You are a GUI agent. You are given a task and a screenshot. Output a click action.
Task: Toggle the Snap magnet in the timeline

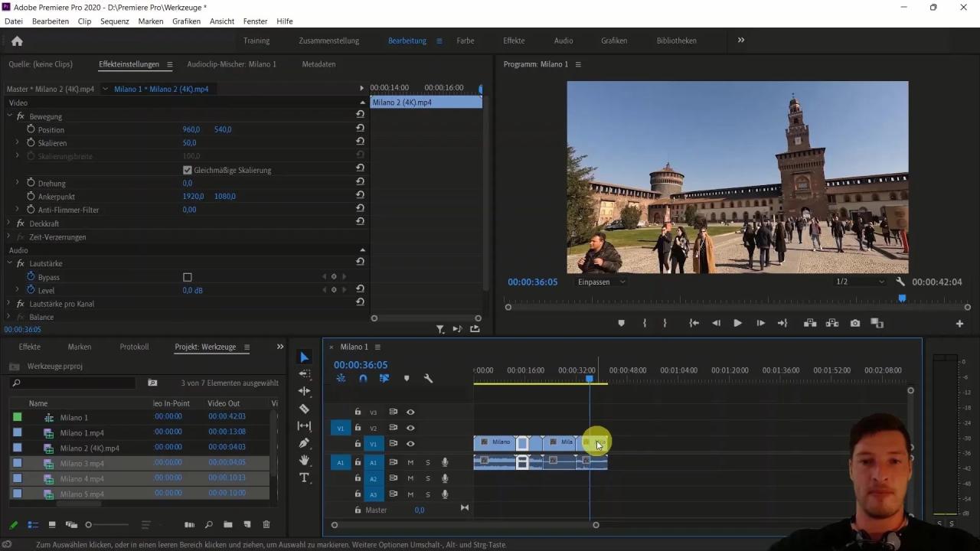tap(363, 378)
